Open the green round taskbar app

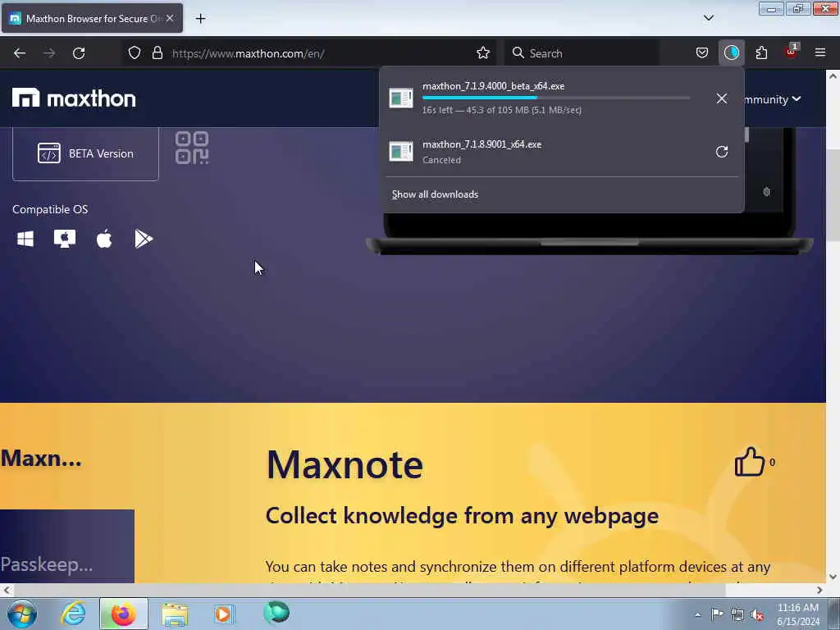(276, 613)
